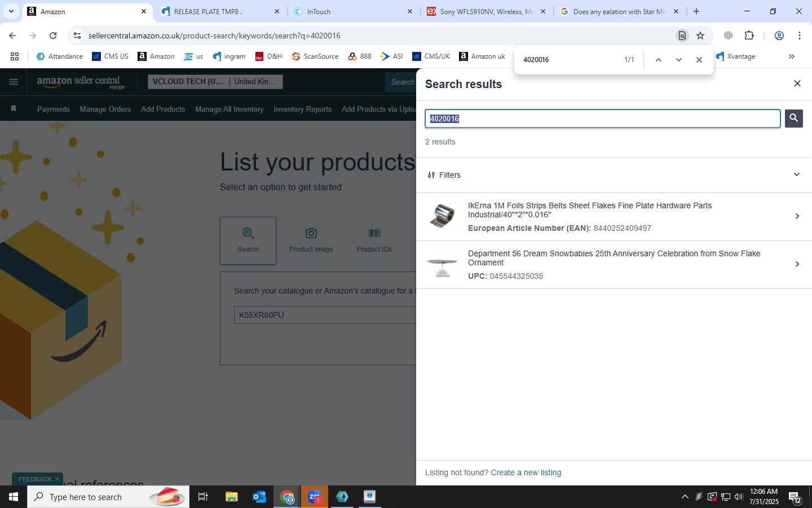Open the Department 56 Snowbabies result chevron
Viewport: 812px width, 508px height.
tap(797, 264)
